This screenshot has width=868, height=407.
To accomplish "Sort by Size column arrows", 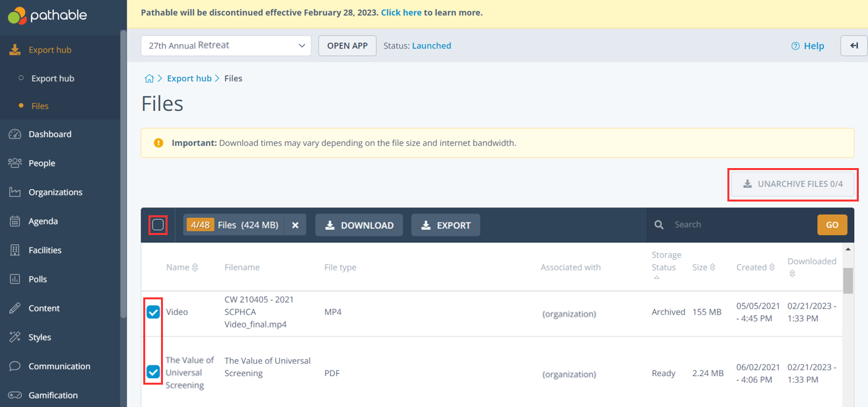I will pyautogui.click(x=713, y=267).
